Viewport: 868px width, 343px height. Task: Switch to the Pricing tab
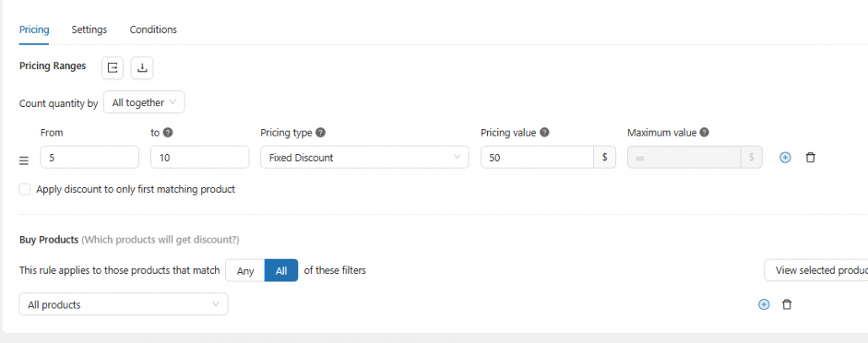35,29
